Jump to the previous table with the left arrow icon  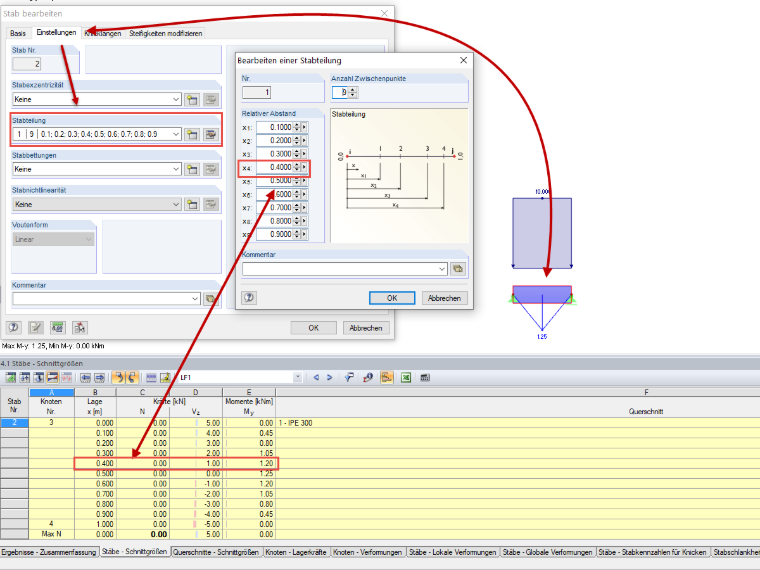coord(86,378)
